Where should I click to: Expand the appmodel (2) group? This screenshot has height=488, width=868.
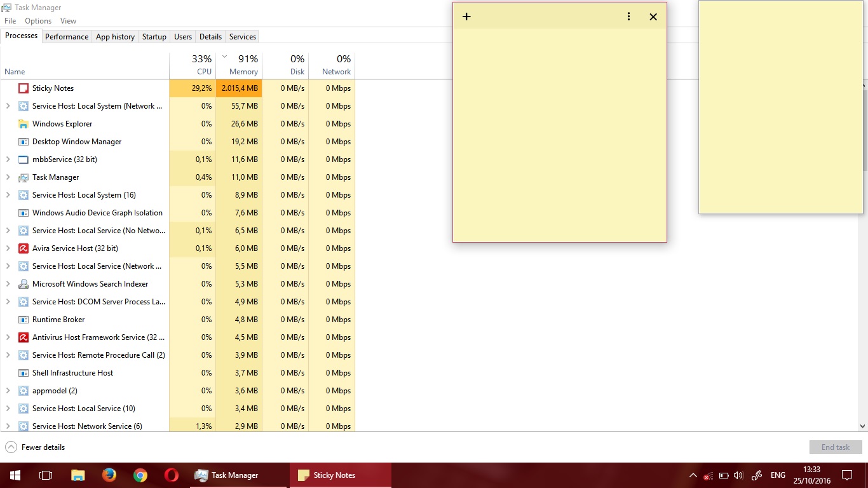8,391
